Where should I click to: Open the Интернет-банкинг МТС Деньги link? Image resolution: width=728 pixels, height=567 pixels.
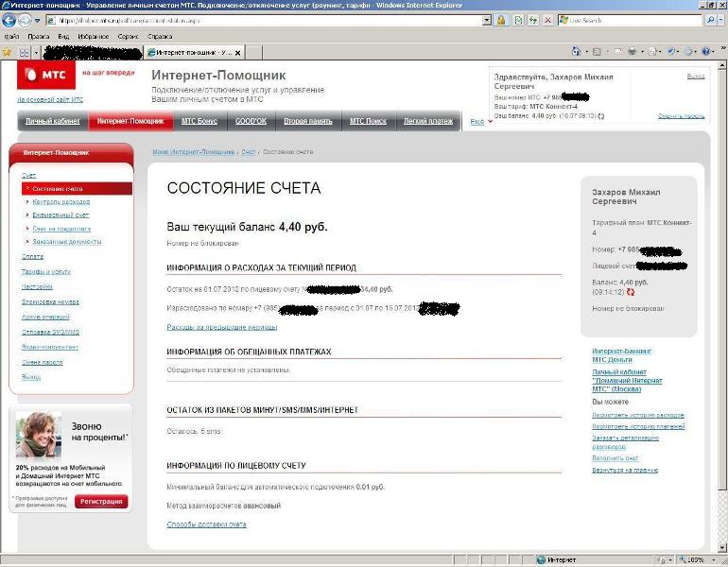click(x=621, y=355)
